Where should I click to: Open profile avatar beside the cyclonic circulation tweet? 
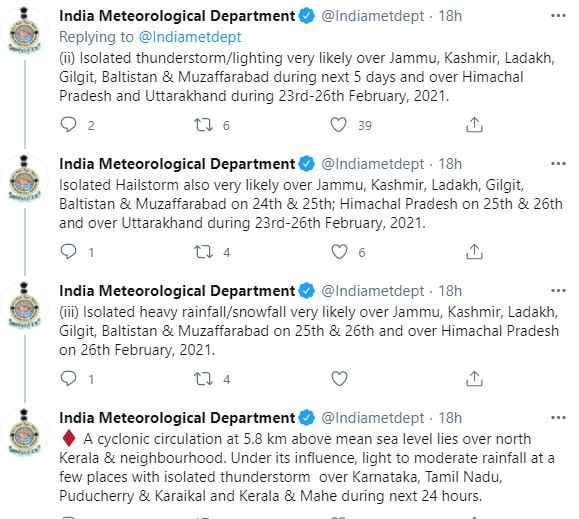click(x=24, y=432)
